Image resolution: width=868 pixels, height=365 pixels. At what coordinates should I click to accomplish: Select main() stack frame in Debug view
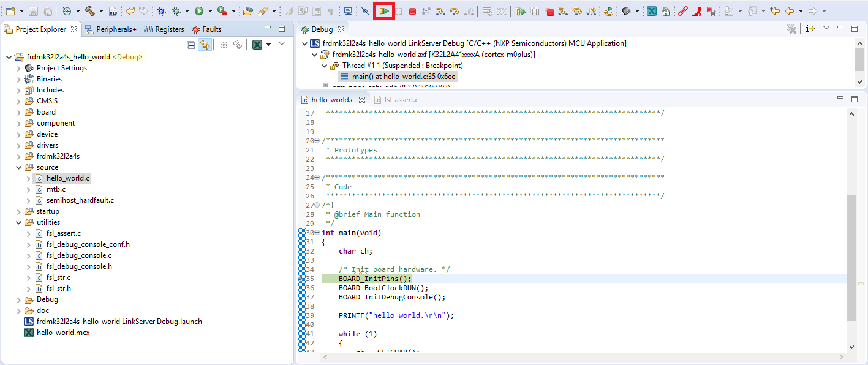click(395, 77)
